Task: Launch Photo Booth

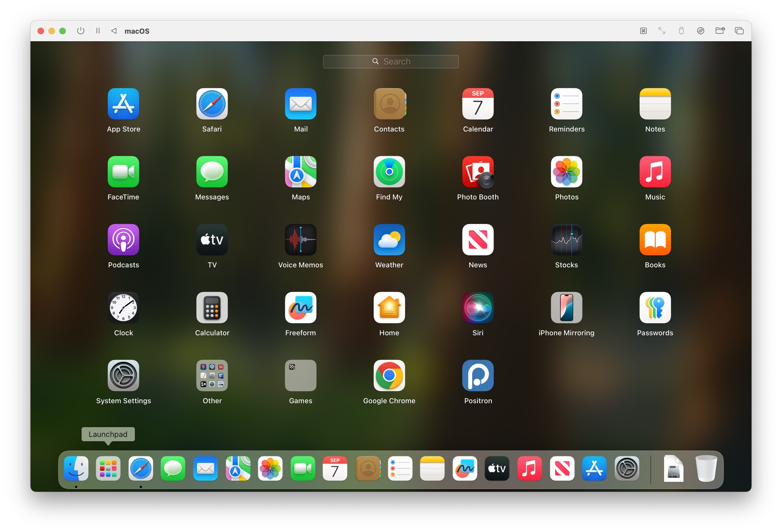Action: click(x=478, y=172)
